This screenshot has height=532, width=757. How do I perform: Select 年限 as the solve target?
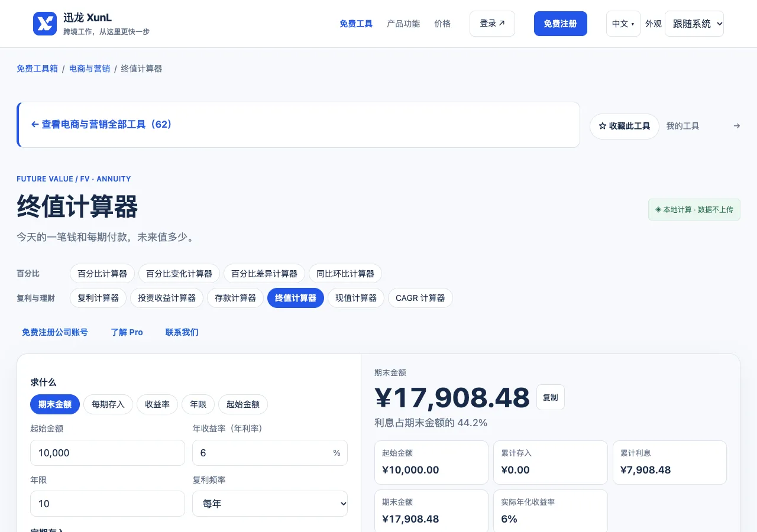point(198,404)
